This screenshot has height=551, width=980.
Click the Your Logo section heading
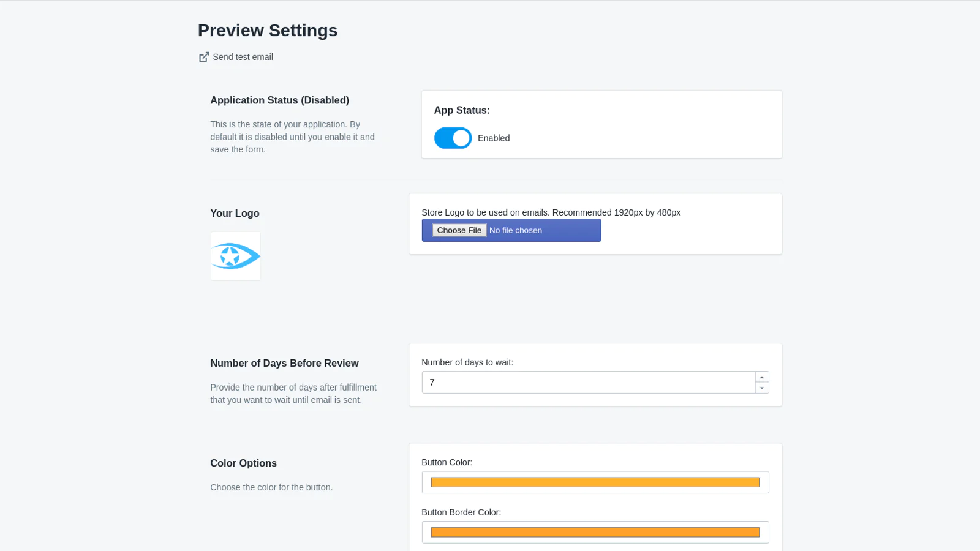[235, 214]
